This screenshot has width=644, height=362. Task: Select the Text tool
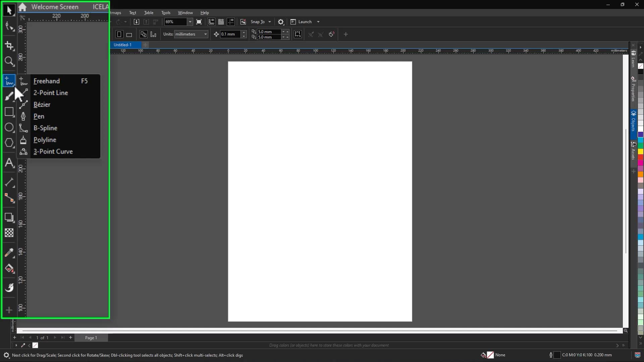[x=9, y=163]
